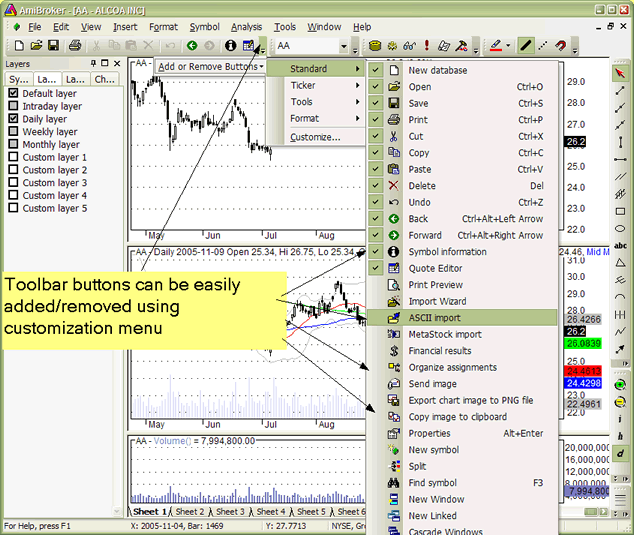Image resolution: width=634 pixels, height=535 pixels.
Task: Select the arrow pointer drawing tool
Action: point(621,73)
